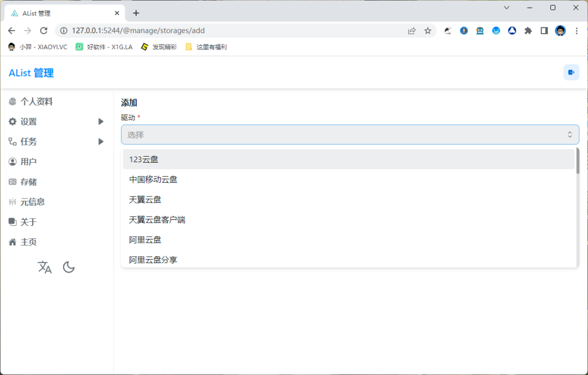The height and width of the screenshot is (375, 588).
Task: Select 天翼云盘 driver option
Action: click(348, 200)
